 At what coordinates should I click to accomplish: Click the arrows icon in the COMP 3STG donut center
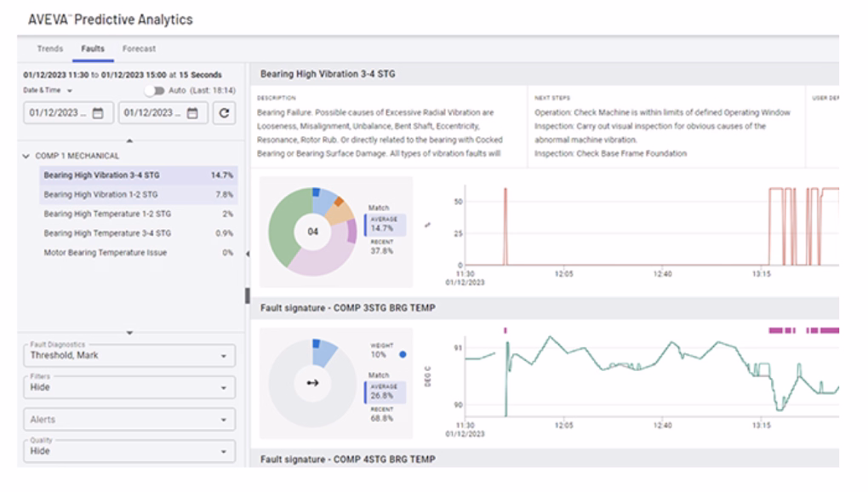tap(313, 382)
